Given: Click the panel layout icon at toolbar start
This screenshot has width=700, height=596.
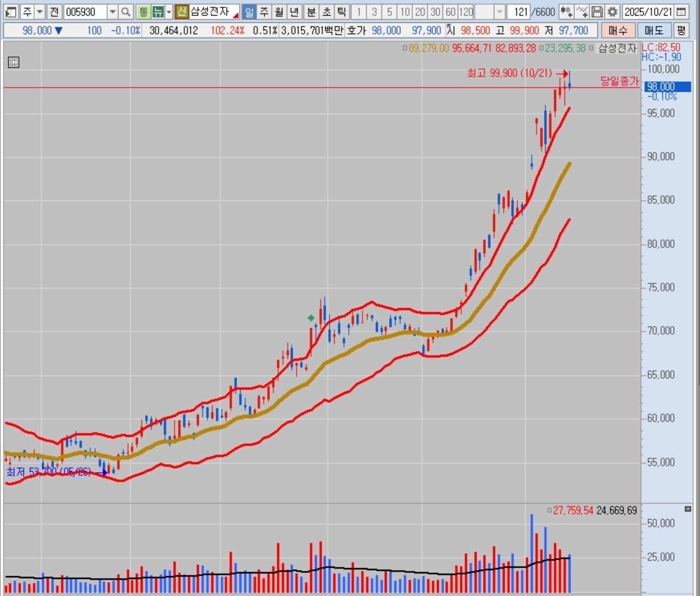Looking at the screenshot, I should [11, 12].
